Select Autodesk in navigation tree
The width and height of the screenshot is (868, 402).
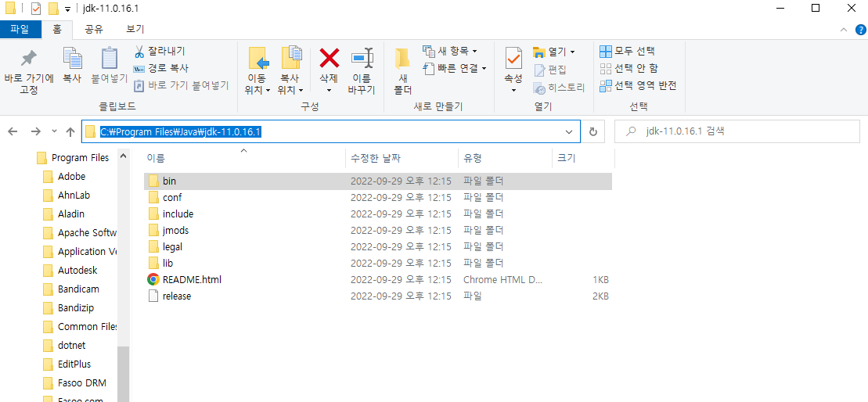point(70,271)
